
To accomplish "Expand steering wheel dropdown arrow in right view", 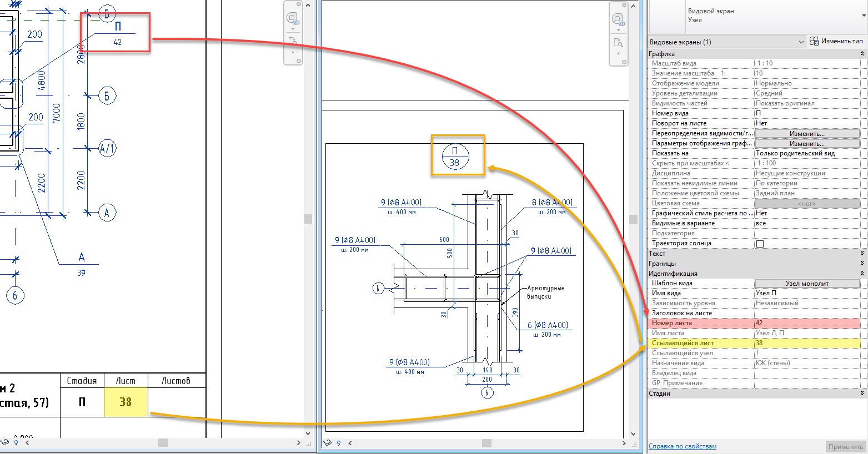I will point(618,30).
